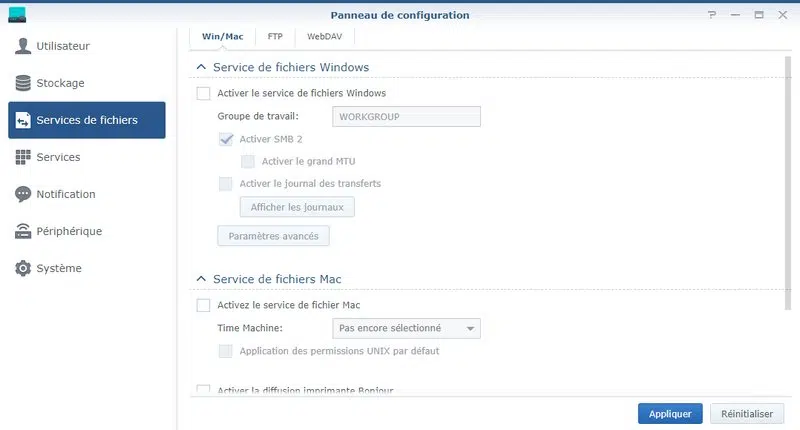Collapse the Service de fichiers Mac section
The image size is (800, 430).
(x=201, y=279)
